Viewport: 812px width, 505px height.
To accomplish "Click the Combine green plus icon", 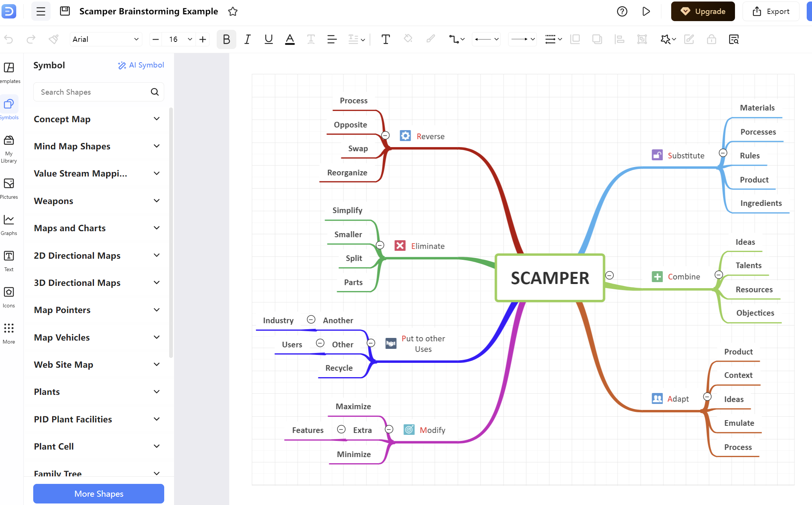I will (657, 276).
